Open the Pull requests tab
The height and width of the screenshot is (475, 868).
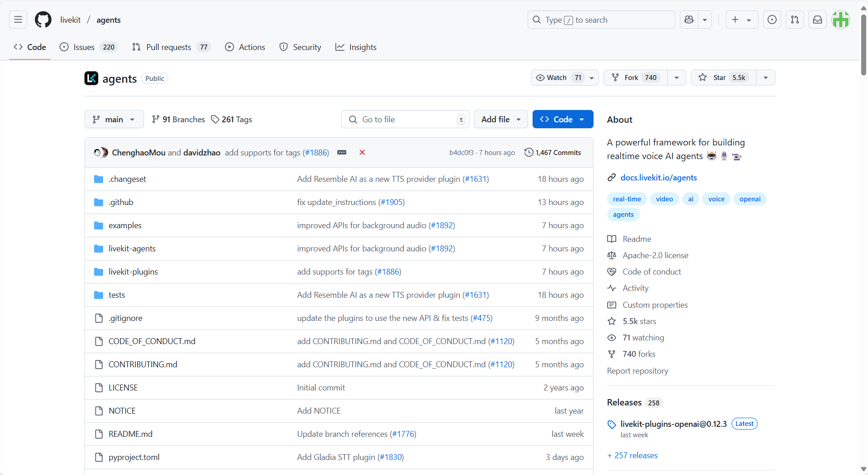[x=171, y=47]
